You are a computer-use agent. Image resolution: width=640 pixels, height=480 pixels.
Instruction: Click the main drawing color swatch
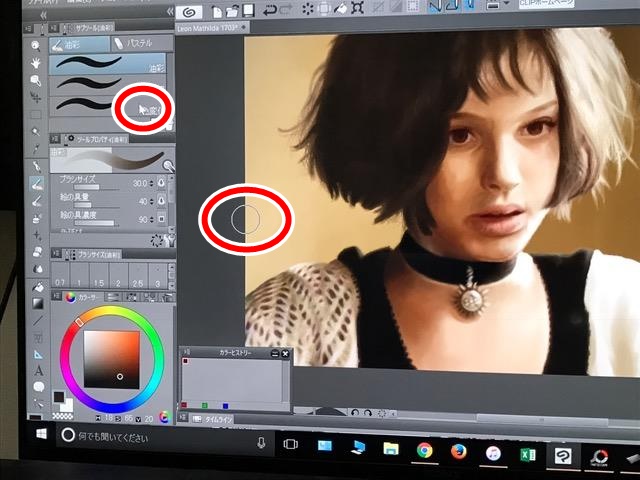click(x=59, y=397)
